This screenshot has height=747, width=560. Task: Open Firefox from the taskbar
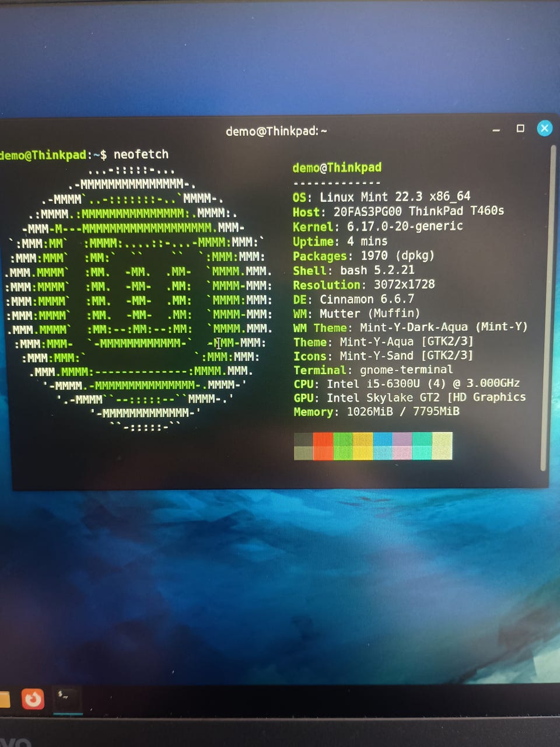(x=33, y=698)
